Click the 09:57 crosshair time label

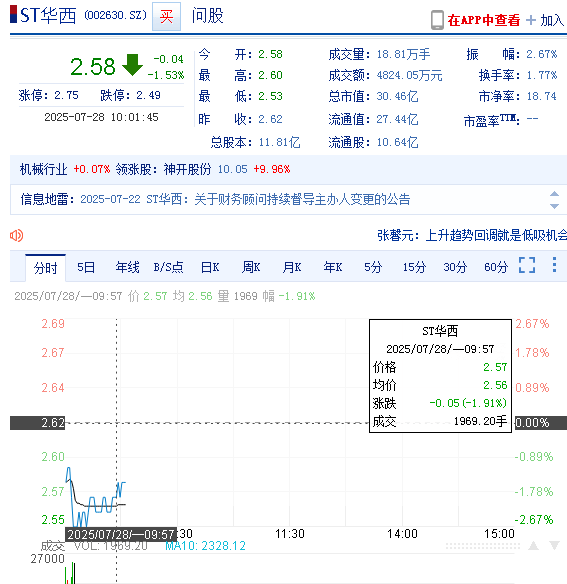121,535
